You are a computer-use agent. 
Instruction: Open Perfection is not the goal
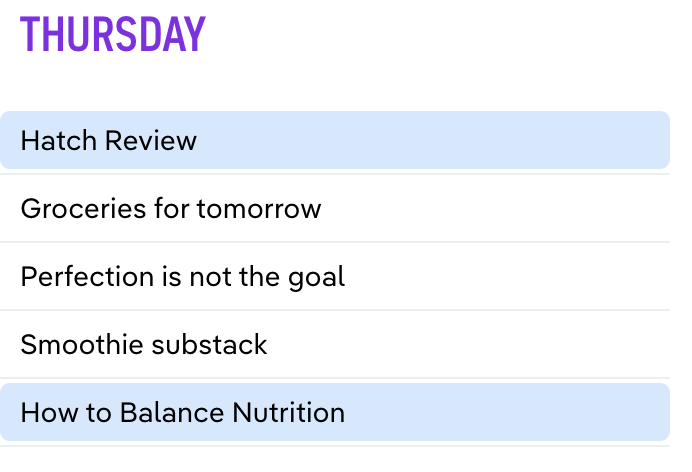(182, 276)
